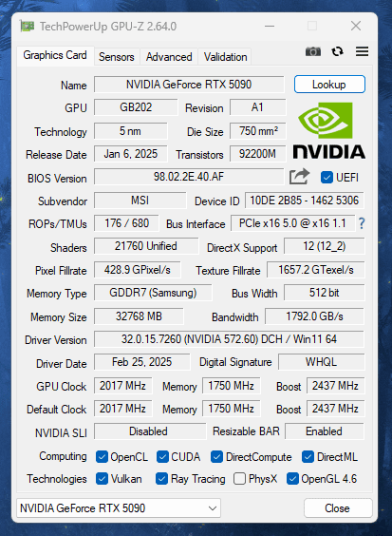Toggle the Vulkan checkbox
Viewport: 392px width, 536px height.
click(x=102, y=479)
